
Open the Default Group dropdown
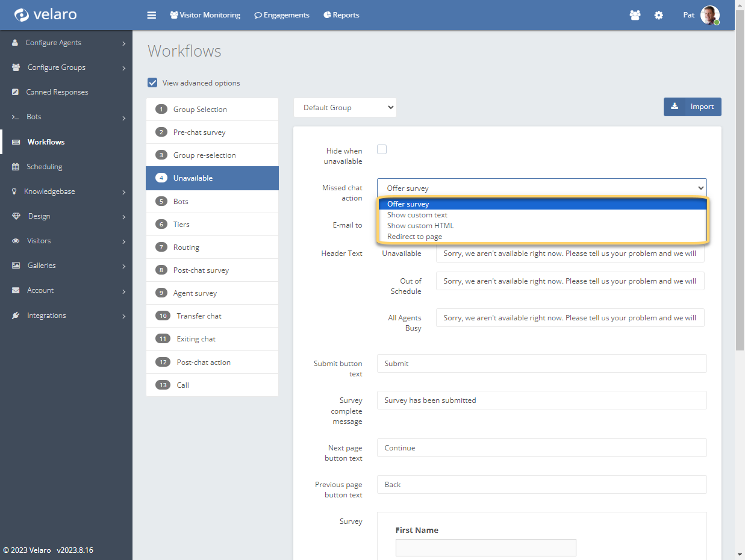tap(345, 108)
